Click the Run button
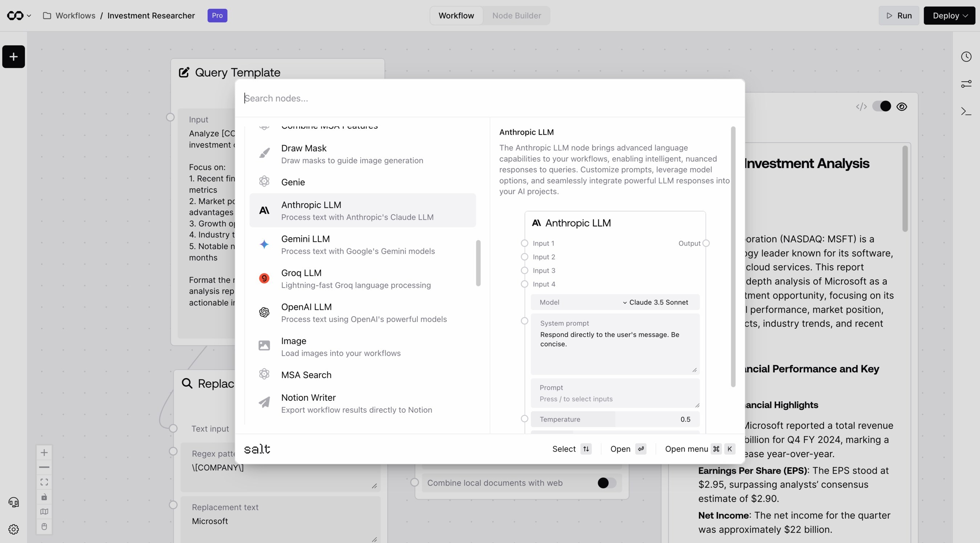This screenshot has width=980, height=543. pos(899,16)
